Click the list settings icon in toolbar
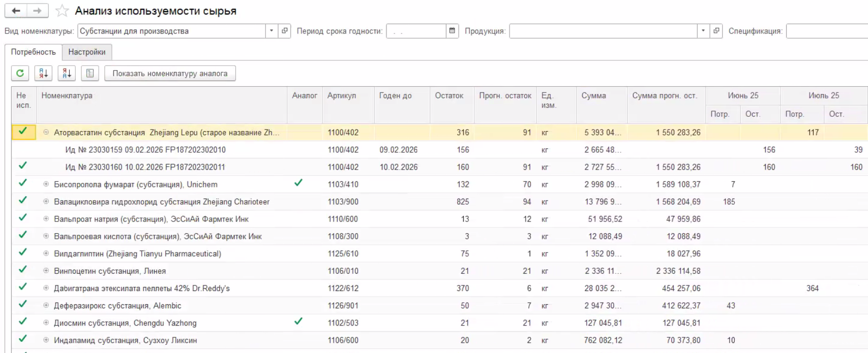This screenshot has height=353, width=868. coord(90,73)
